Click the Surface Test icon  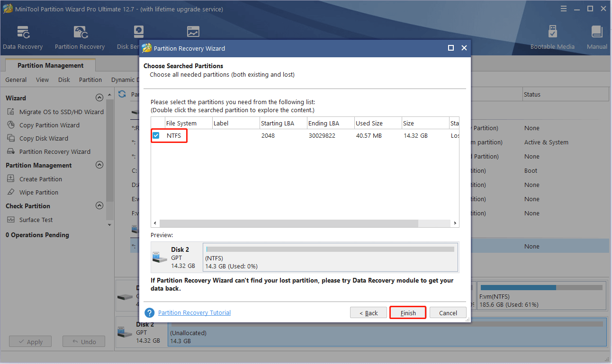(11, 220)
